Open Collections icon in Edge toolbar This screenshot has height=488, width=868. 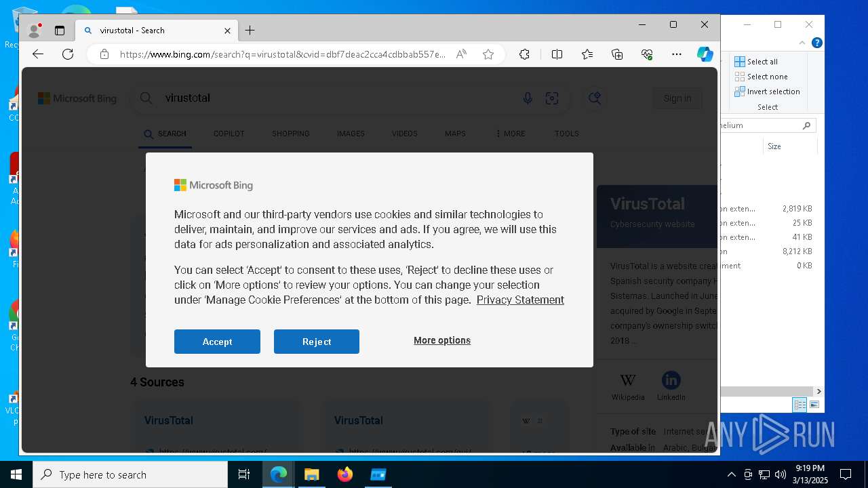(x=617, y=54)
